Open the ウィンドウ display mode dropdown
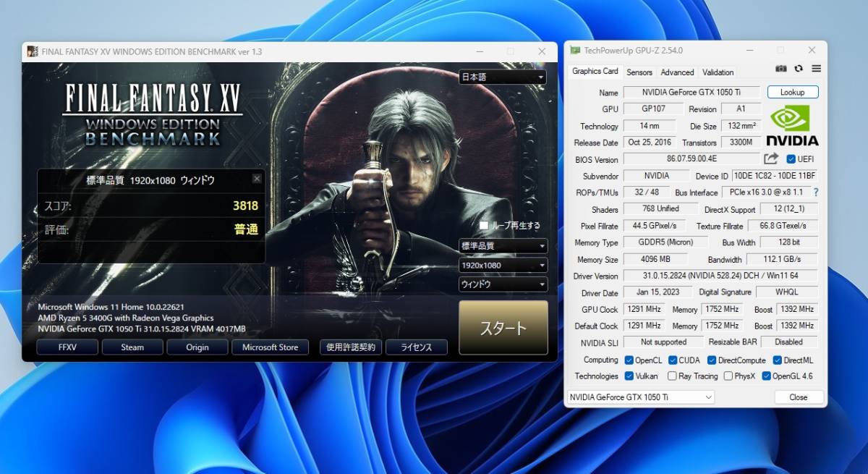The width and height of the screenshot is (868, 474). pos(502,284)
